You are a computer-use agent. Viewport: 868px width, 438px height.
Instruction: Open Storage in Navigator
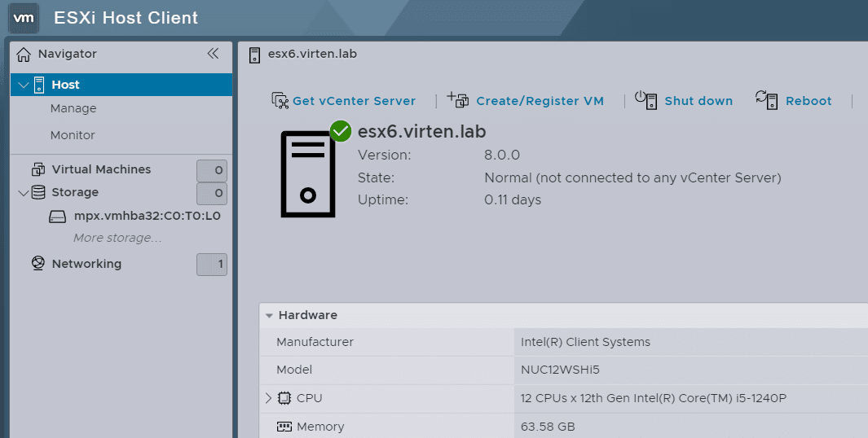[x=75, y=192]
